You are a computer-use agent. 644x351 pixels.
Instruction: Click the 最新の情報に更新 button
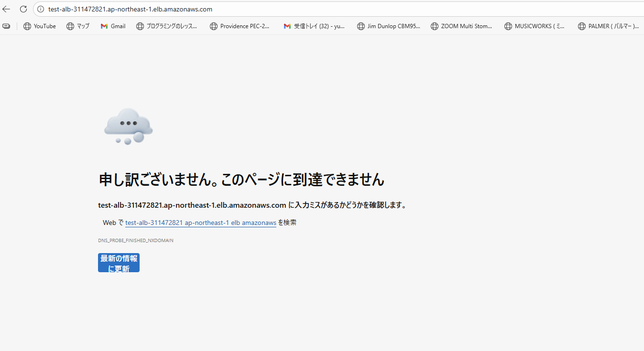(x=119, y=263)
